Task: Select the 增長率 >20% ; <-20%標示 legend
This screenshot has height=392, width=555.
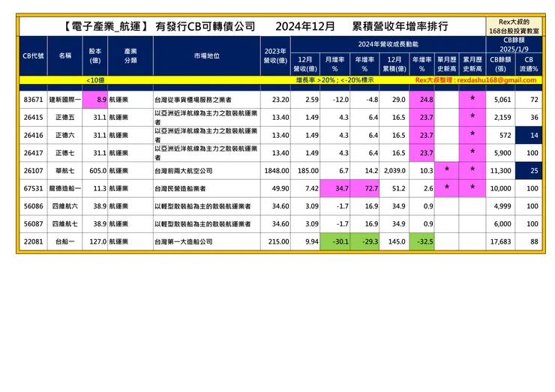Action: [x=334, y=80]
